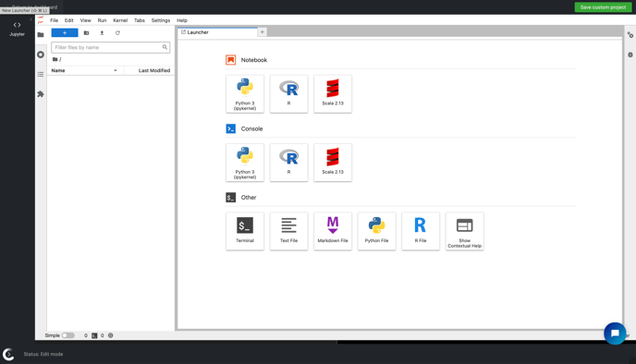Create a new Python File
The height and width of the screenshot is (364, 636).
(376, 231)
